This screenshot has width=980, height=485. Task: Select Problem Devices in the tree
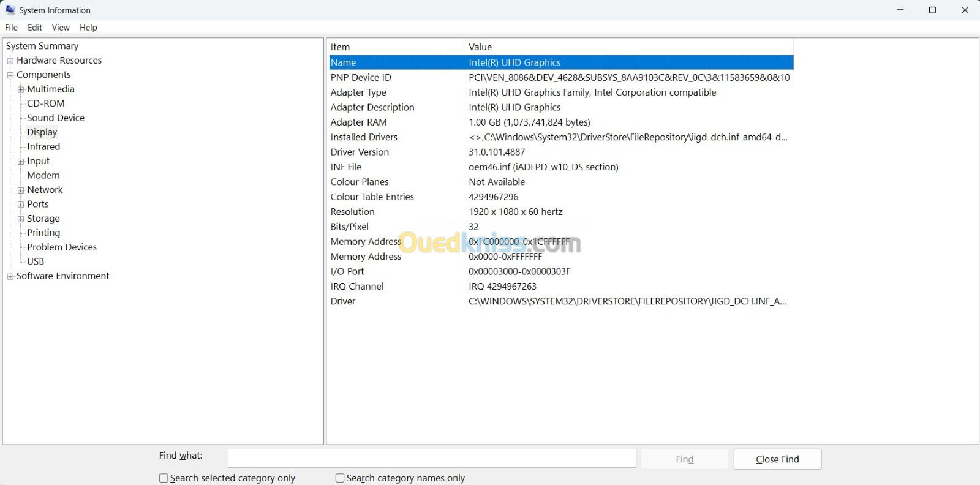[62, 247]
